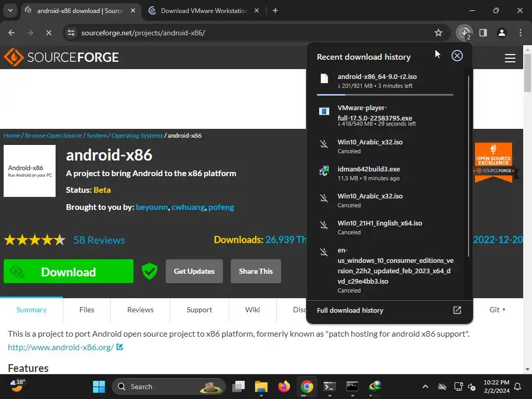Open the pofeng contributor link
532x399 pixels.
[x=221, y=207]
